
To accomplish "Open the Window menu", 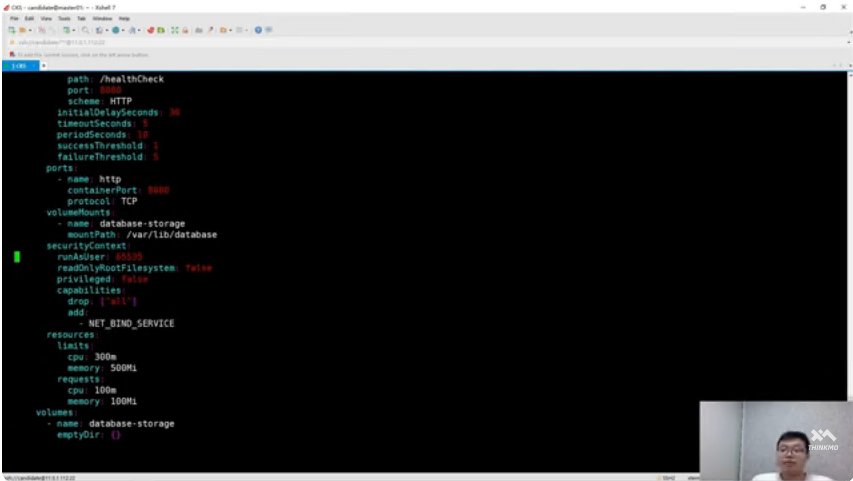I will pyautogui.click(x=102, y=18).
